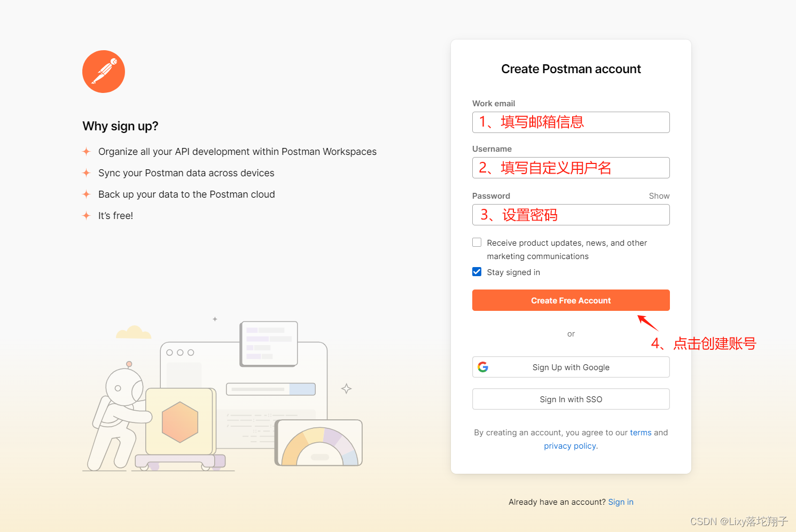This screenshot has width=796, height=532.
Task: Go to Sign in link
Action: (x=621, y=502)
